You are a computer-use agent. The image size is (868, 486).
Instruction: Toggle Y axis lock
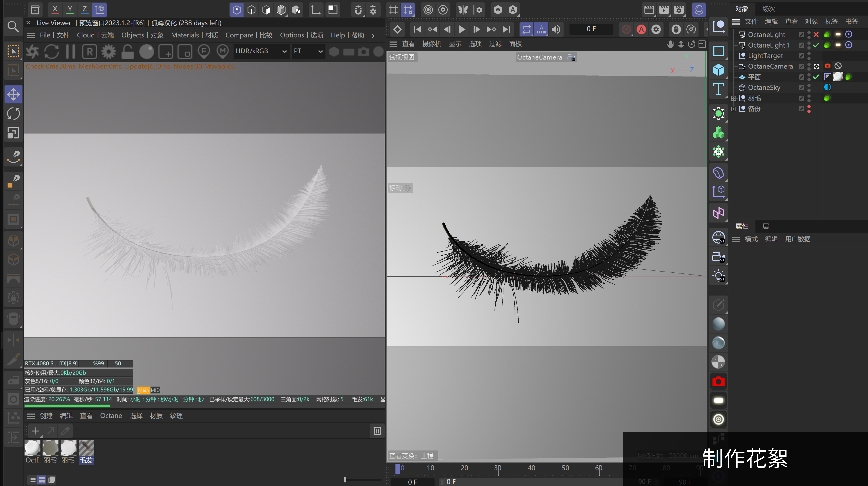(x=70, y=9)
